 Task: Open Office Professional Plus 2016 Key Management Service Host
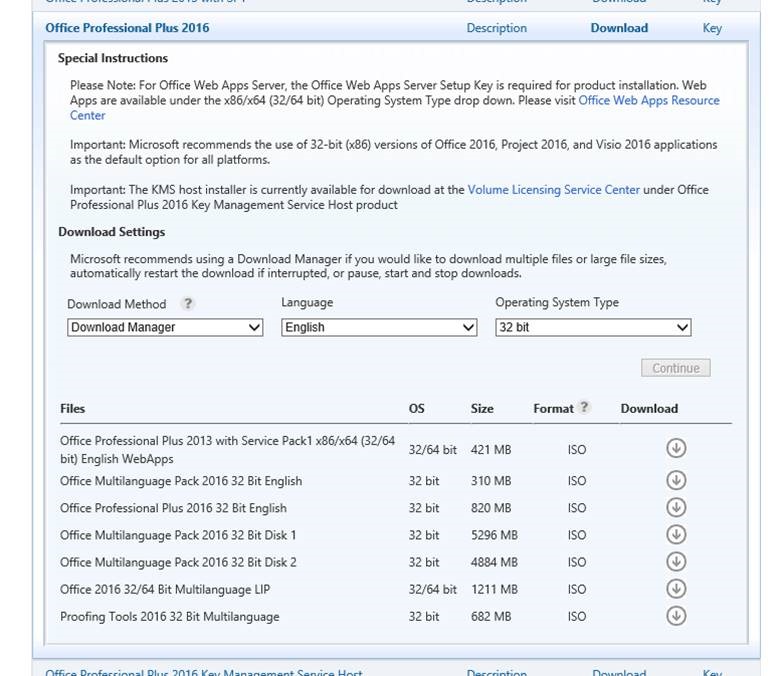[x=204, y=672]
